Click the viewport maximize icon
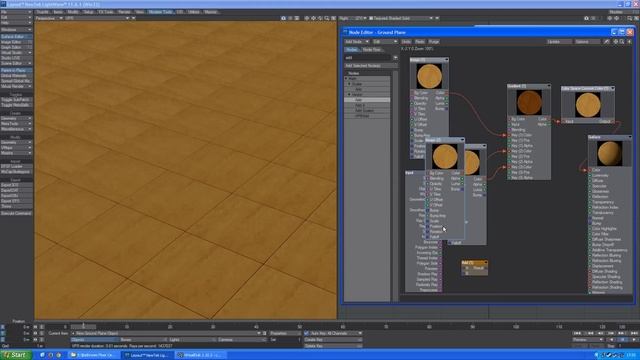640x360 pixels. pos(333,18)
